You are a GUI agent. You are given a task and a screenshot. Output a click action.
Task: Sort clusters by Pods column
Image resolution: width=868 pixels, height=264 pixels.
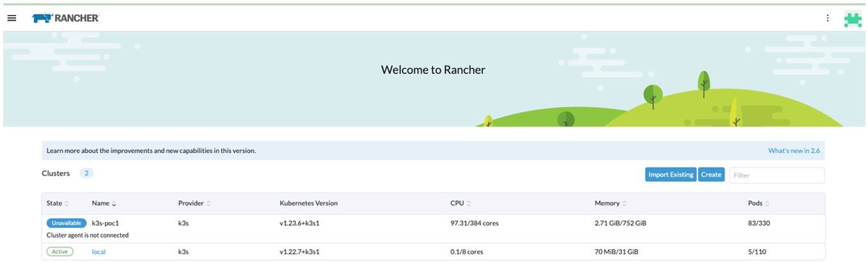(x=758, y=204)
